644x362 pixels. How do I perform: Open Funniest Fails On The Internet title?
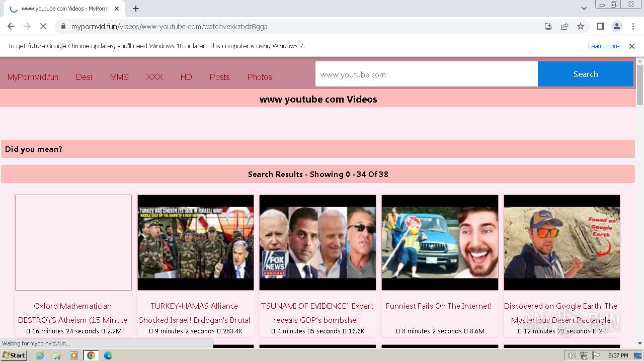439,306
